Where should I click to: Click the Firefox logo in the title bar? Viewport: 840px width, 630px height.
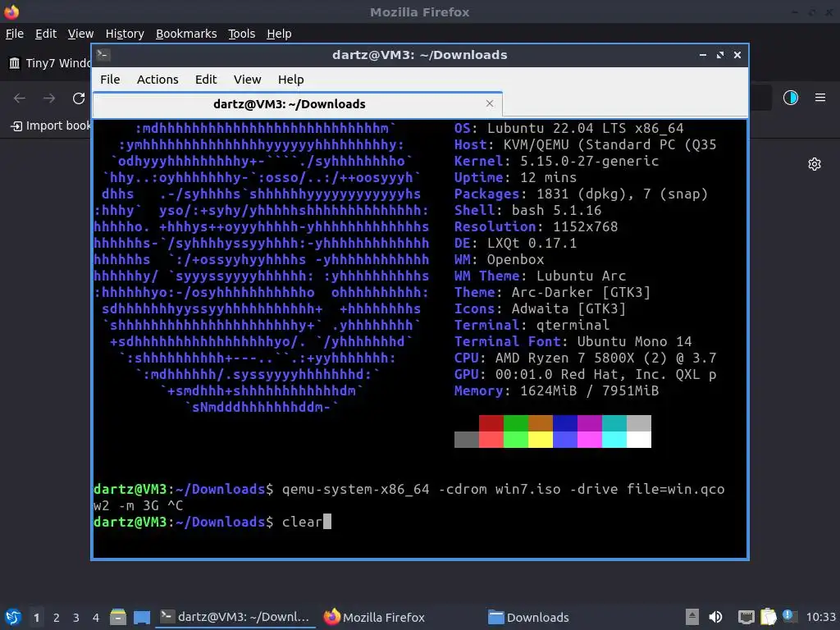coord(11,11)
